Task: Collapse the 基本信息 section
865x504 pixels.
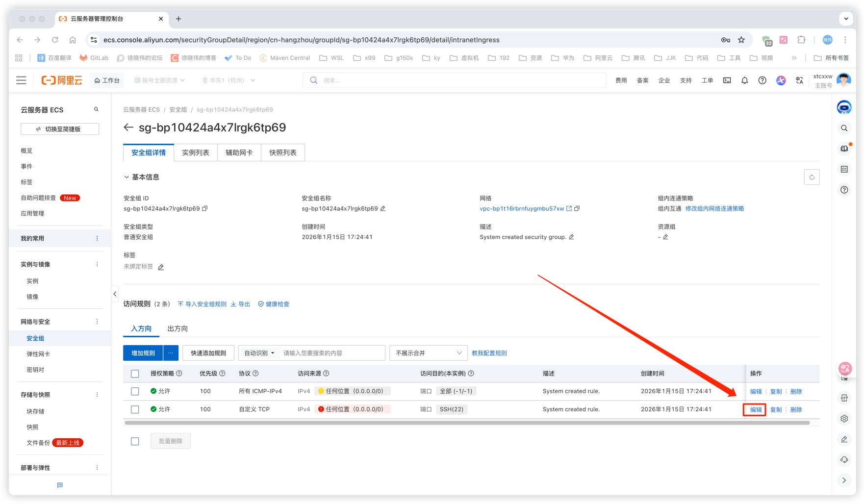Action: pos(127,177)
